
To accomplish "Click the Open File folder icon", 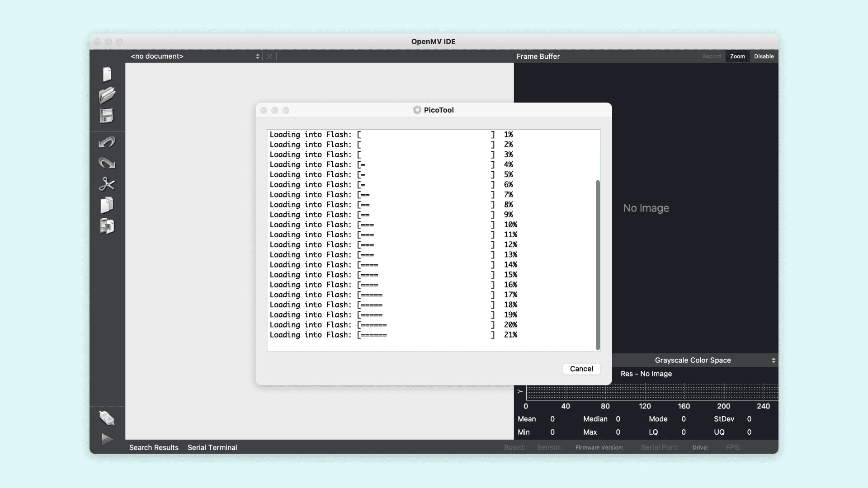I will pyautogui.click(x=107, y=95).
